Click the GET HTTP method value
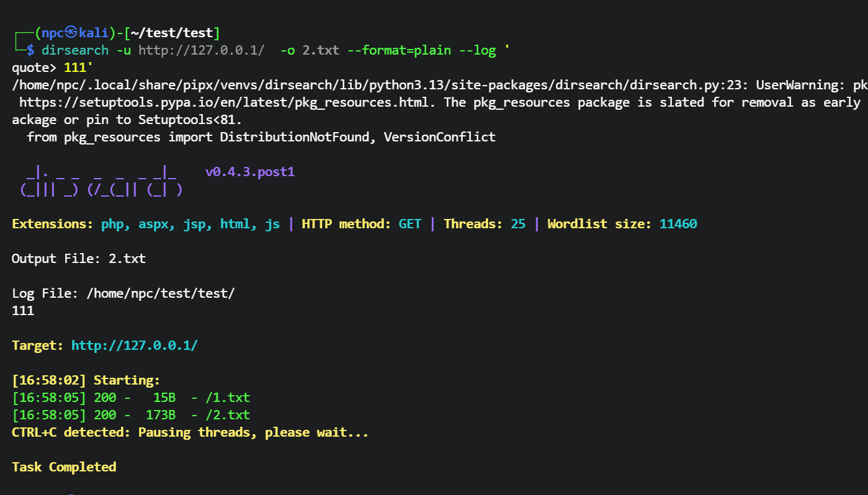Screen dimensions: 868x495 pos(409,224)
